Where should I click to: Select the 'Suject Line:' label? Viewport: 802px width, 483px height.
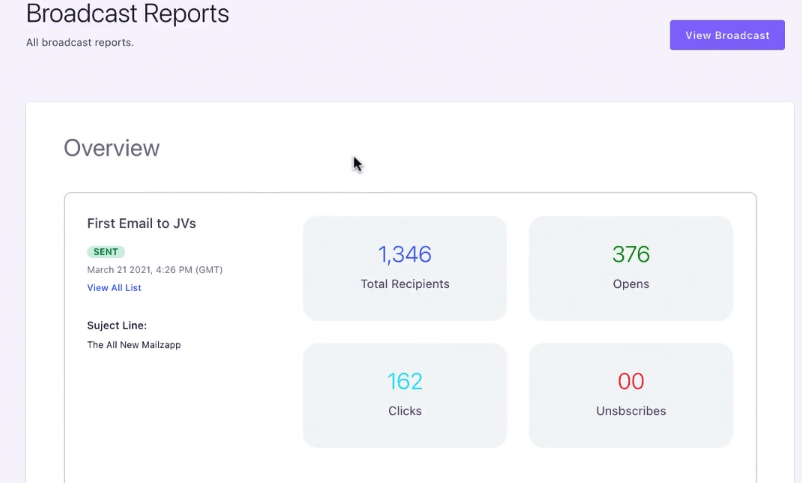click(x=117, y=325)
